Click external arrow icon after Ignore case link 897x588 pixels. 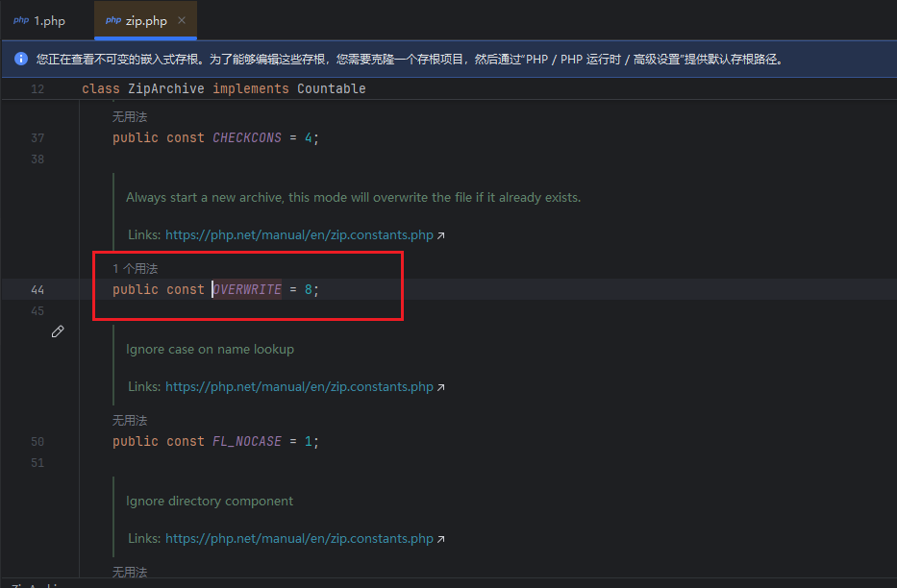(441, 387)
